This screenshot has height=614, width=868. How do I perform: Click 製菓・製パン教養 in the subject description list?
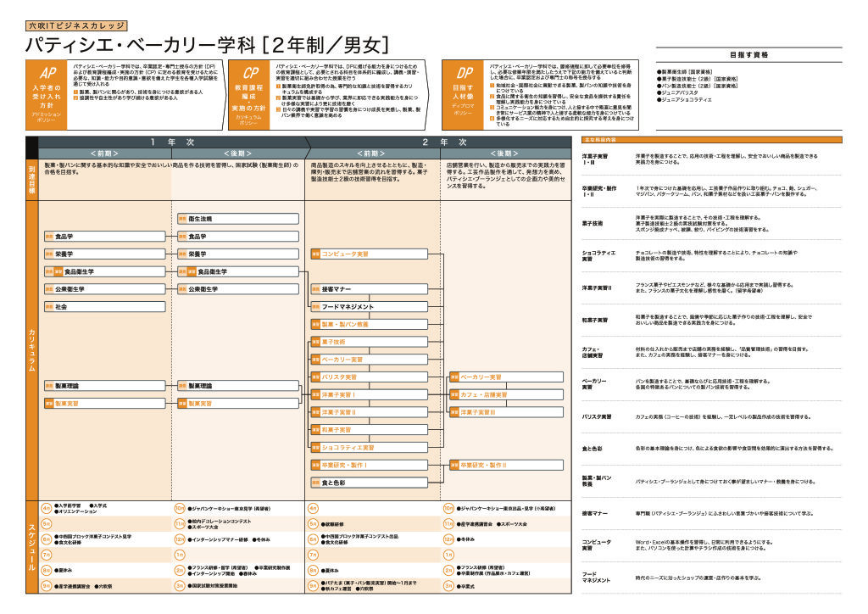pyautogui.click(x=597, y=481)
